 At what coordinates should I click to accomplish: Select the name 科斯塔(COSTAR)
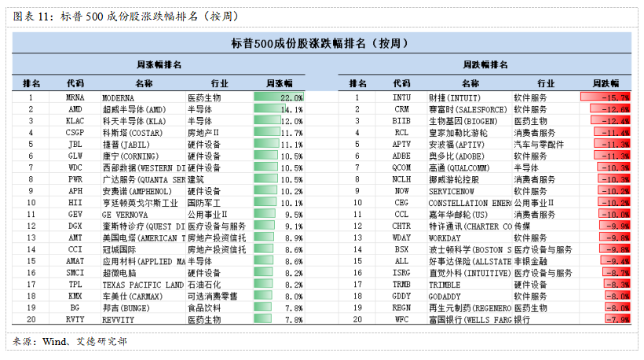pos(133,133)
